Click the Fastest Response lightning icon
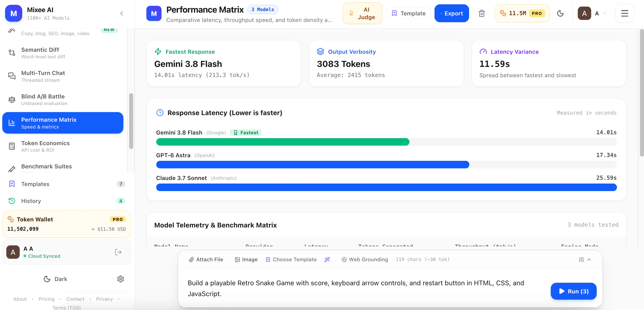The image size is (644, 310). [158, 51]
